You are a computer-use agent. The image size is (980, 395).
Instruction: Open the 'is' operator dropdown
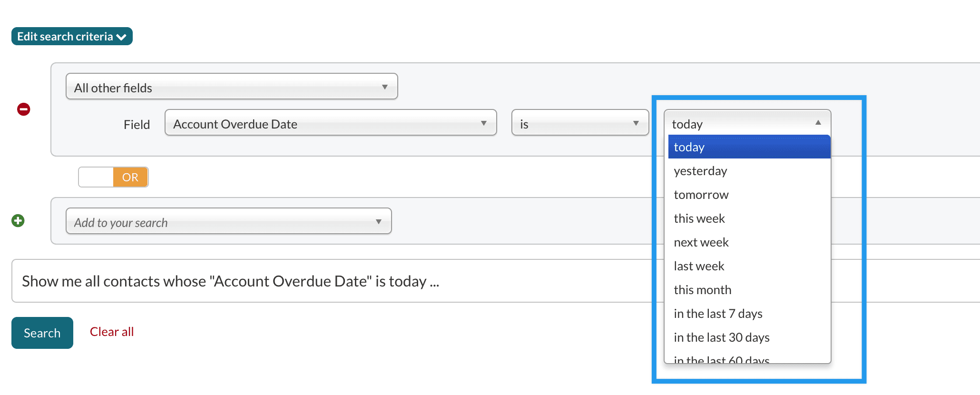(579, 123)
